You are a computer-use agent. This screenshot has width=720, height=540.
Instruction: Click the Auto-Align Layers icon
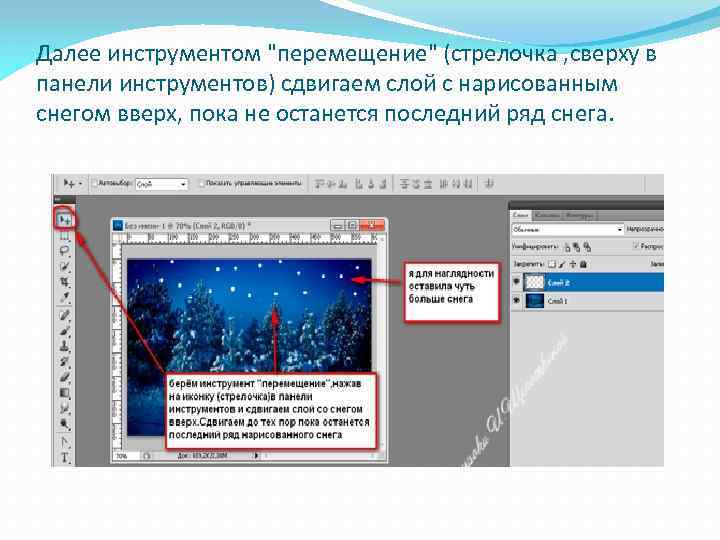click(x=489, y=184)
